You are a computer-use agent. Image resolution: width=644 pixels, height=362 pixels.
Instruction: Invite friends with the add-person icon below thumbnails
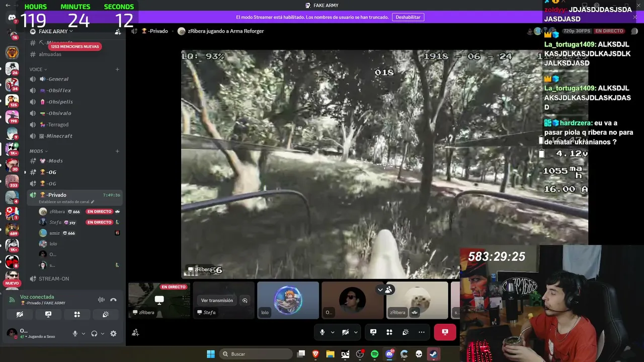(135, 332)
